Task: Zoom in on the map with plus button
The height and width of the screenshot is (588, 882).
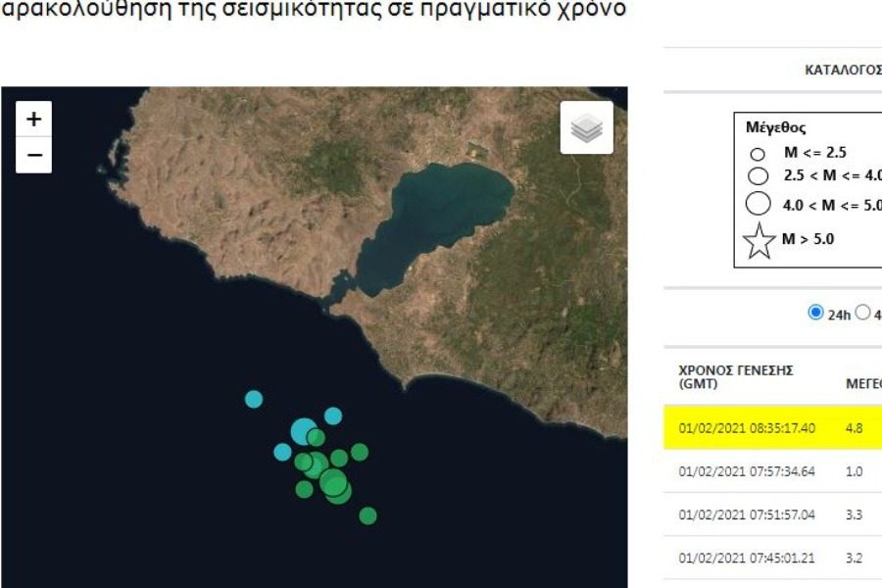Action: [34, 120]
